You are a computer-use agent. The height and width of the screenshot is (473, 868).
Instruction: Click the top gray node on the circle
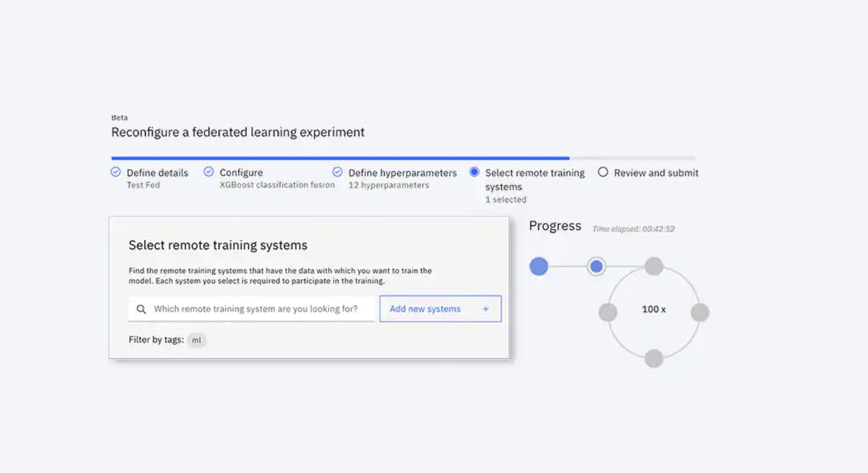click(654, 266)
